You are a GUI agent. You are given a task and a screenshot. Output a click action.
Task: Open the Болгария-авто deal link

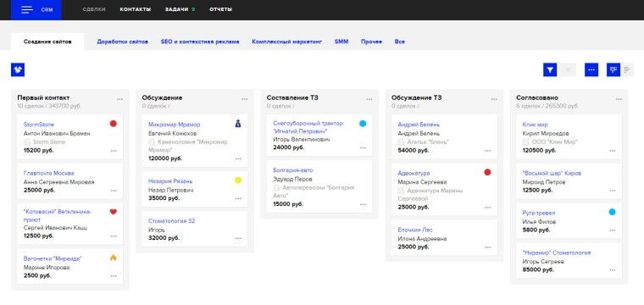pyautogui.click(x=293, y=170)
